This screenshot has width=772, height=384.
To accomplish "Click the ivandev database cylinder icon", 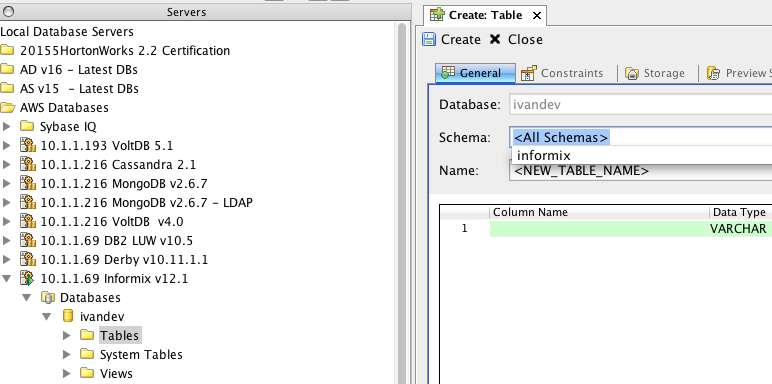I will tap(68, 316).
